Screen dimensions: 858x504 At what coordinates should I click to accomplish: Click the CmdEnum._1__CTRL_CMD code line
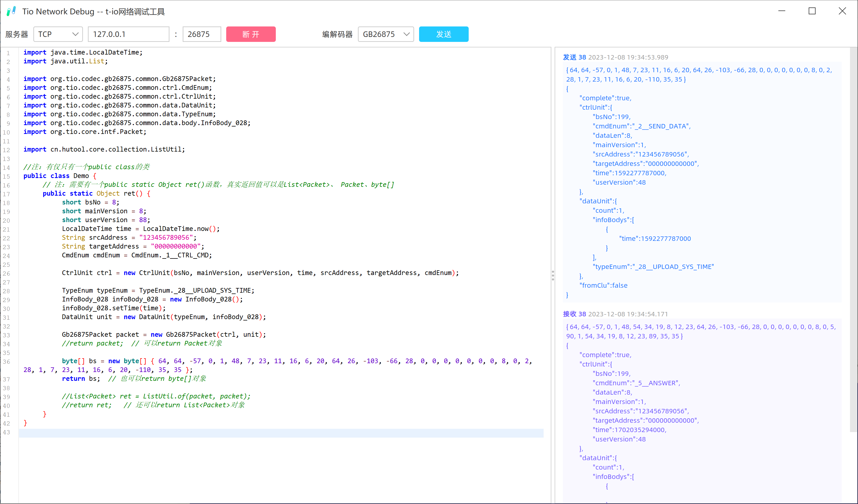pyautogui.click(x=137, y=255)
